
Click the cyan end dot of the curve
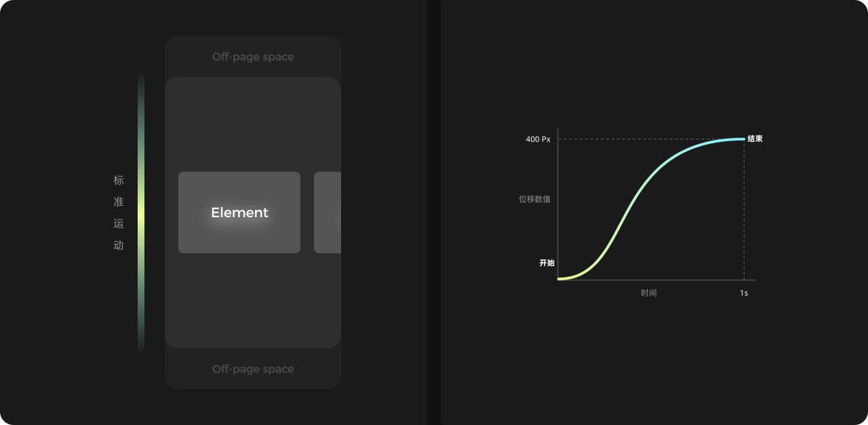point(743,139)
